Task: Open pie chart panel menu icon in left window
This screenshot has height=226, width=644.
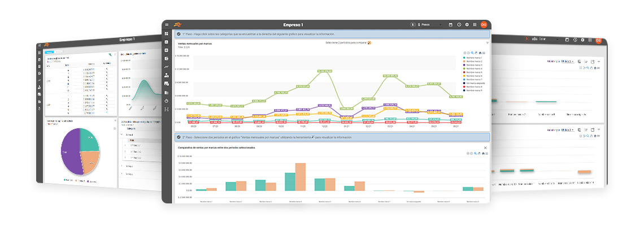Action: tap(115, 129)
